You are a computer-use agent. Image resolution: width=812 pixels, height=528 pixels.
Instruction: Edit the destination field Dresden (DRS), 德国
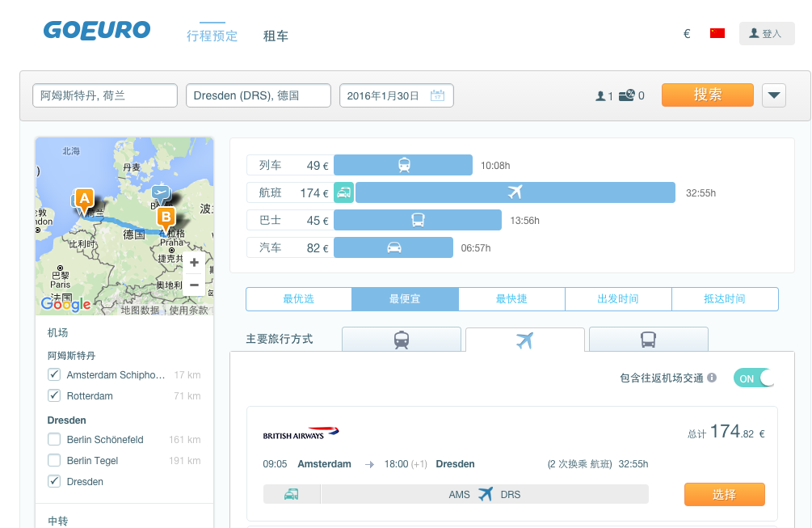pyautogui.click(x=259, y=95)
